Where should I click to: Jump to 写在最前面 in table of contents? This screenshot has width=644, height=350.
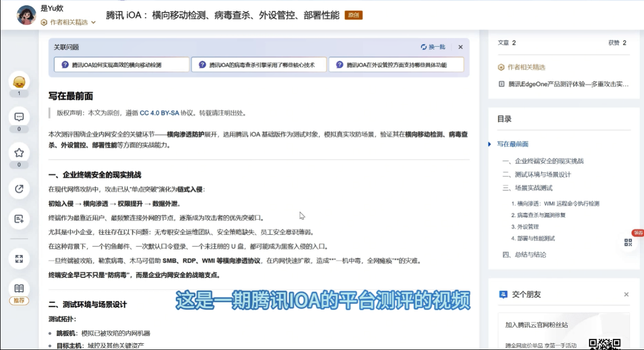click(513, 144)
